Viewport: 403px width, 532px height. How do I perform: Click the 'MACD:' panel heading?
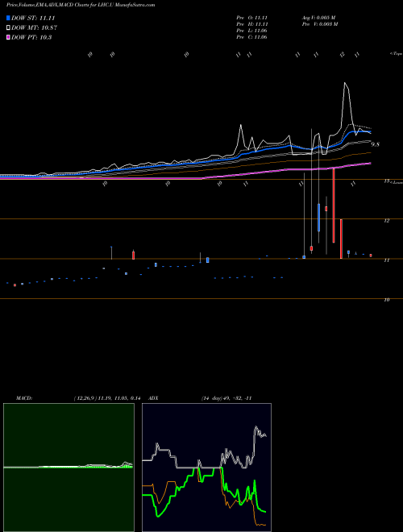[24, 398]
